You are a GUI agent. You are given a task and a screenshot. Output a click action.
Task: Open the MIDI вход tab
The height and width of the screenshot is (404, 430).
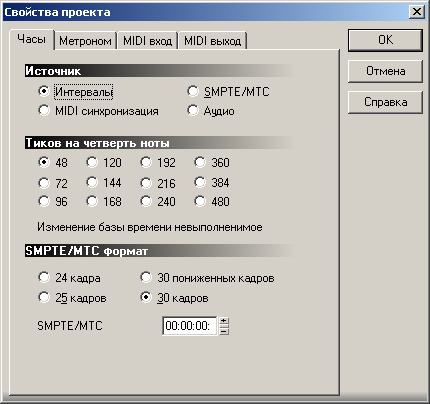click(147, 41)
